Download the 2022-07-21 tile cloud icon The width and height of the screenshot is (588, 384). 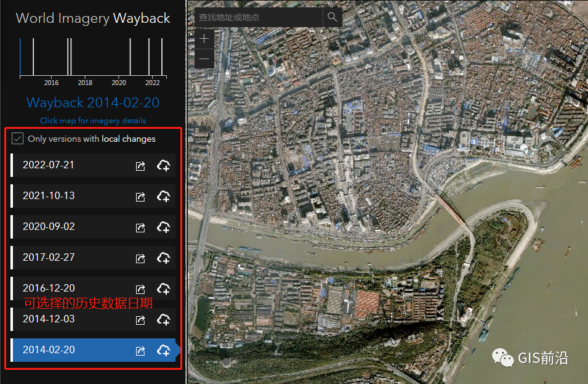164,166
